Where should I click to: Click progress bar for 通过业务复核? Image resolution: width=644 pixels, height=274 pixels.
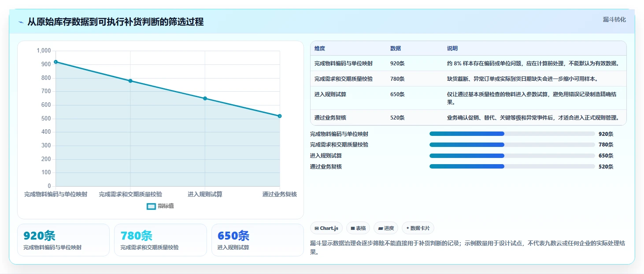tap(512, 166)
